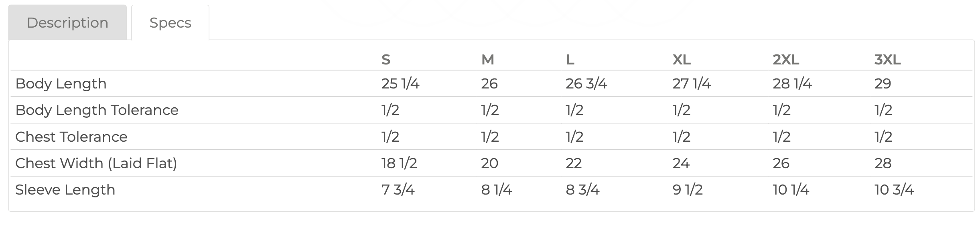Click the 2XL size column header
The height and width of the screenshot is (237, 980).
coord(785,60)
